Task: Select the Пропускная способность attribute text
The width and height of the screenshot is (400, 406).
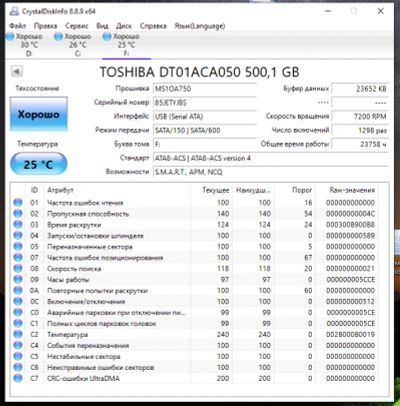Action: [x=88, y=214]
